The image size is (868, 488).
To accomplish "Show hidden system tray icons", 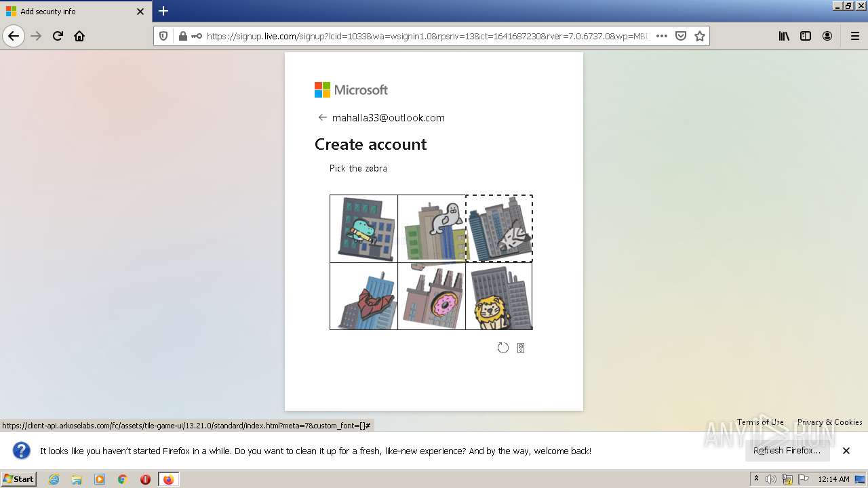I will (757, 479).
